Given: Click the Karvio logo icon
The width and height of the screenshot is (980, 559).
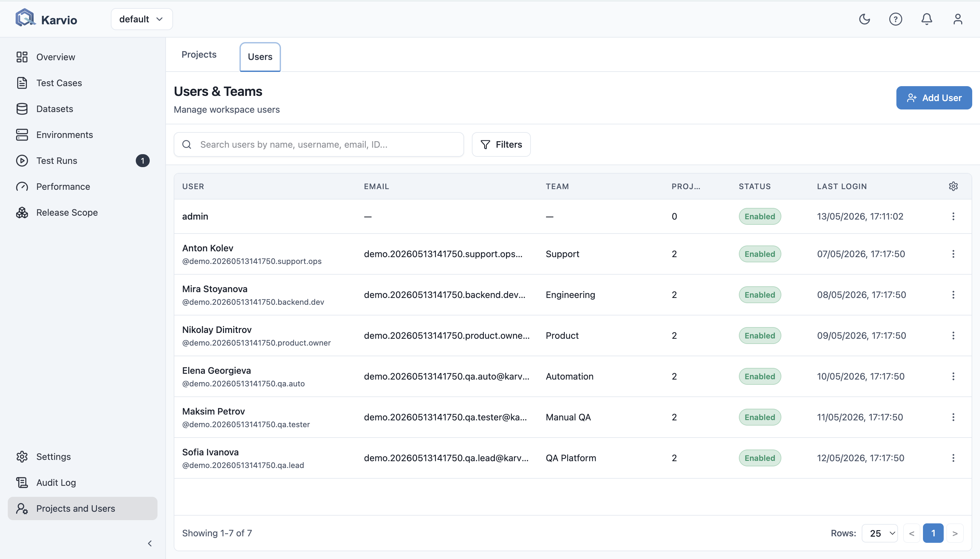Looking at the screenshot, I should coord(25,18).
